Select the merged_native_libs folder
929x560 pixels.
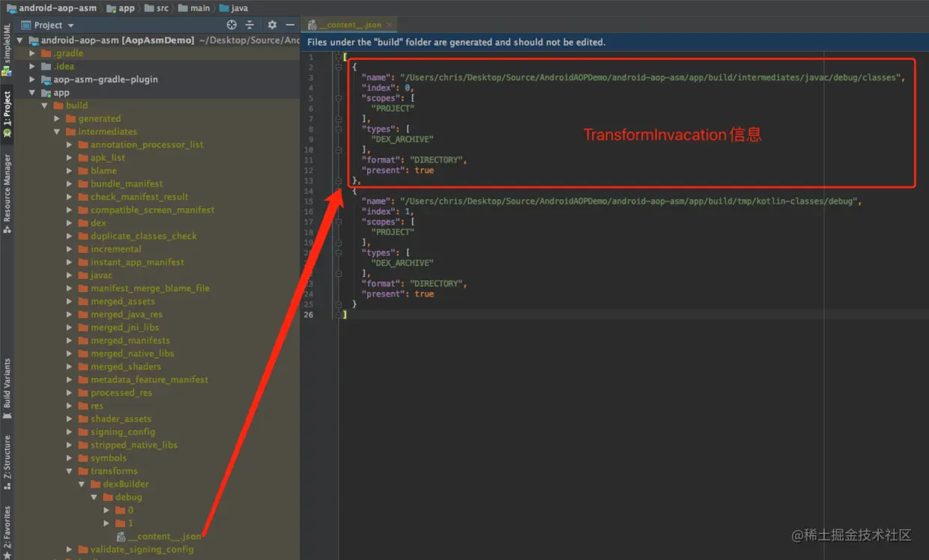click(x=125, y=353)
